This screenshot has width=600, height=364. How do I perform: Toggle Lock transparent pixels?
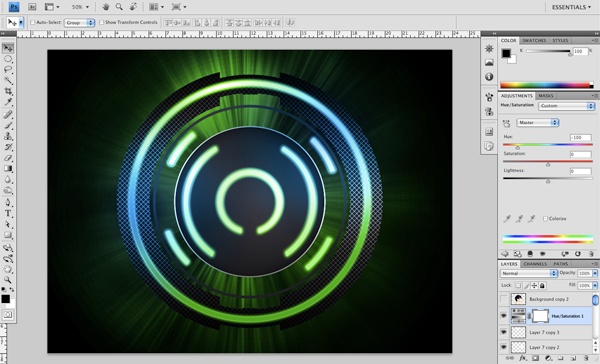point(518,286)
